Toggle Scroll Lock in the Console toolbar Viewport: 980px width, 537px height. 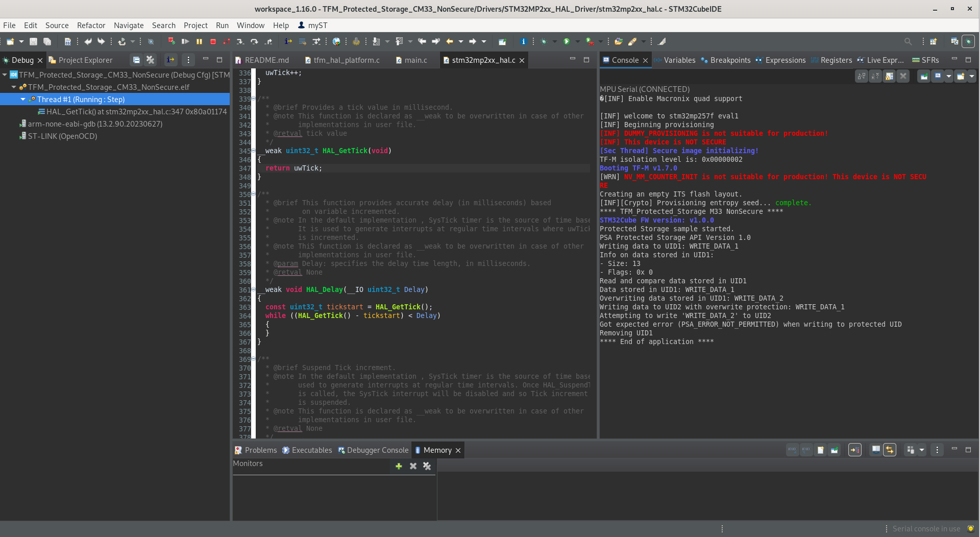(889, 76)
